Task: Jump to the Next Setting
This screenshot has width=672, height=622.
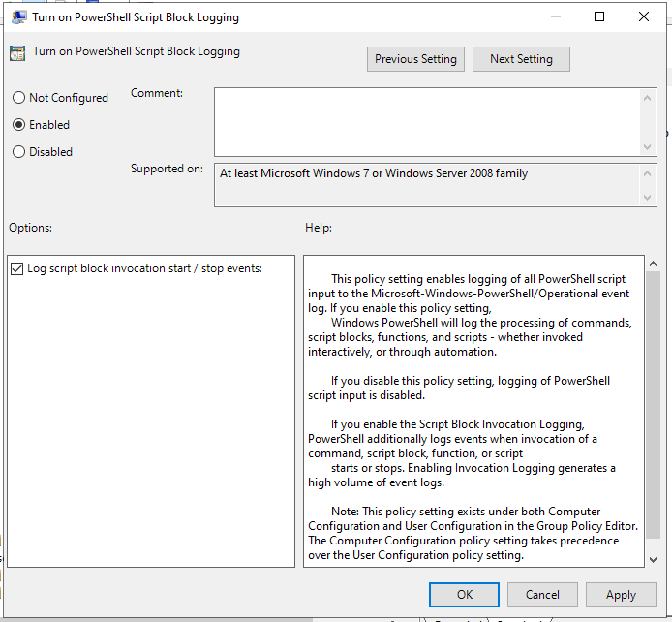Action: tap(521, 59)
